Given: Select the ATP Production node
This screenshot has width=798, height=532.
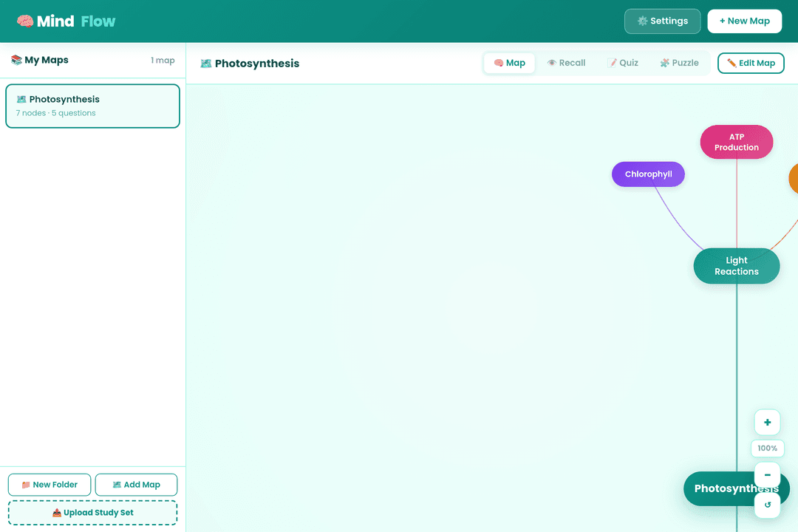Looking at the screenshot, I should click(737, 142).
